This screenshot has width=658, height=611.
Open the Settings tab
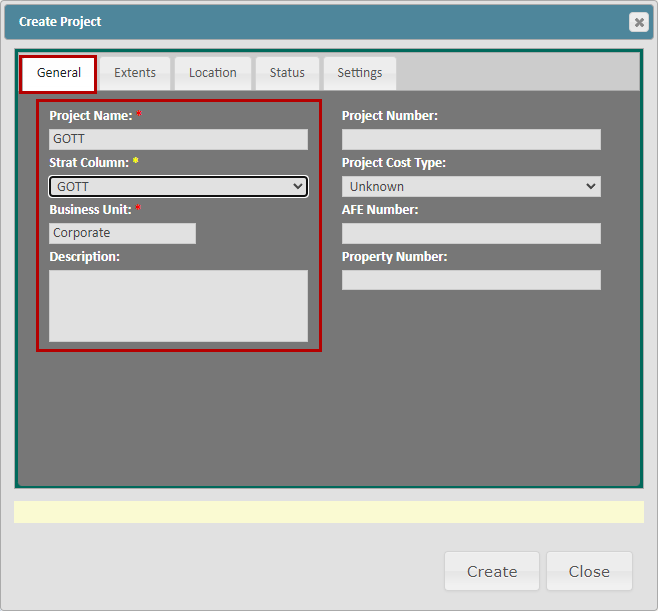click(x=360, y=73)
